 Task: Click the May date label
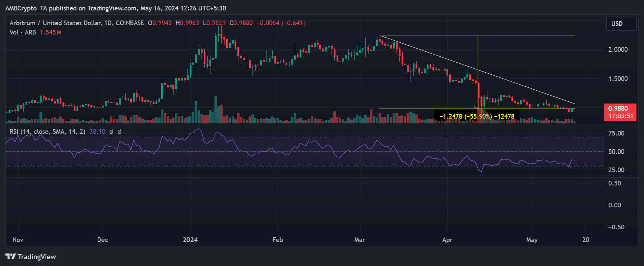[x=532, y=240]
